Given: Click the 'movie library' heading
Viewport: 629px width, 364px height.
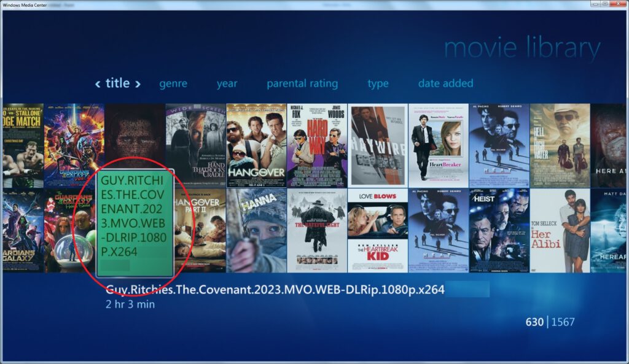Looking at the screenshot, I should tap(522, 48).
